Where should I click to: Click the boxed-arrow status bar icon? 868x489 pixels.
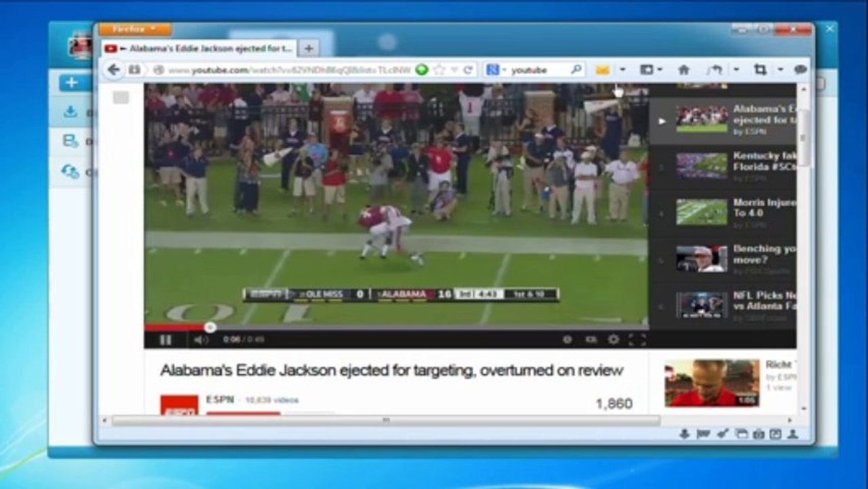click(x=776, y=434)
